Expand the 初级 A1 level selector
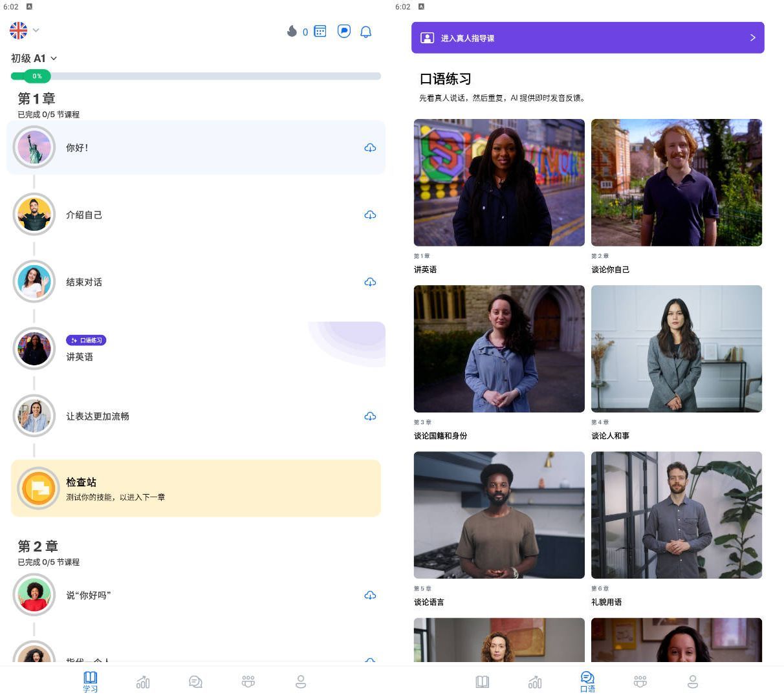The image size is (784, 697). (34, 58)
